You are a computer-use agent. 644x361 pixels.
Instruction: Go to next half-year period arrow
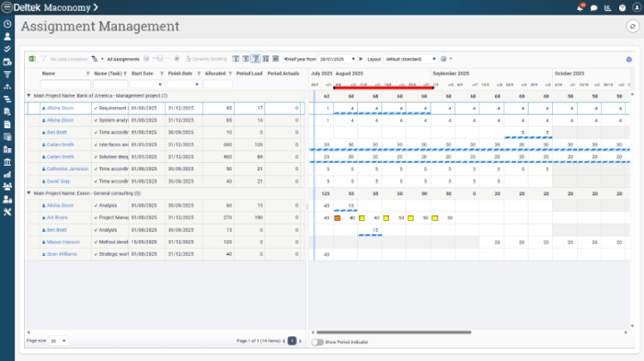tap(361, 59)
